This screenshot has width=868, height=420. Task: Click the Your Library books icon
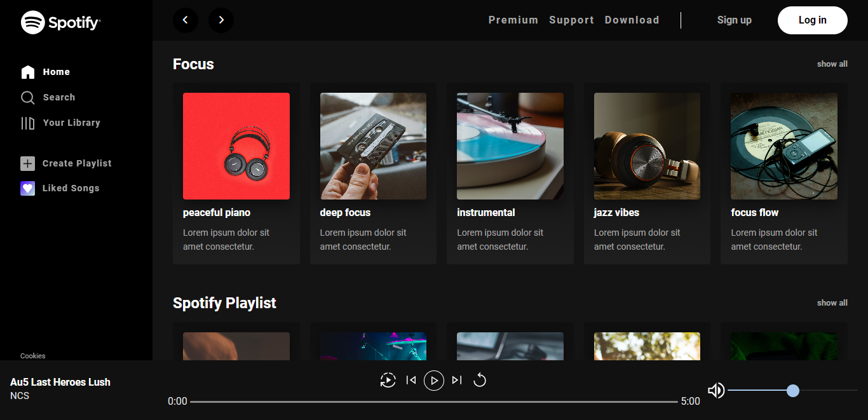(28, 123)
